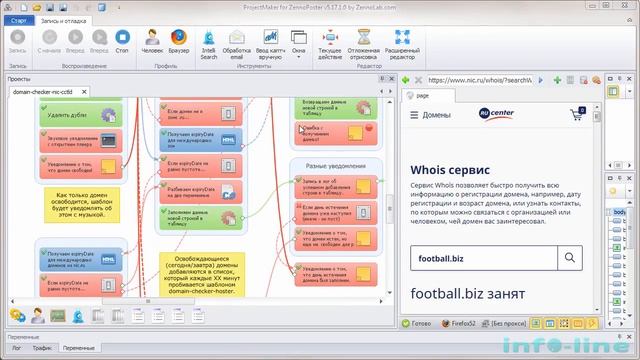The image size is (640, 360).
Task: Click the first list icon in the bottom toolbar
Action: tap(138, 316)
